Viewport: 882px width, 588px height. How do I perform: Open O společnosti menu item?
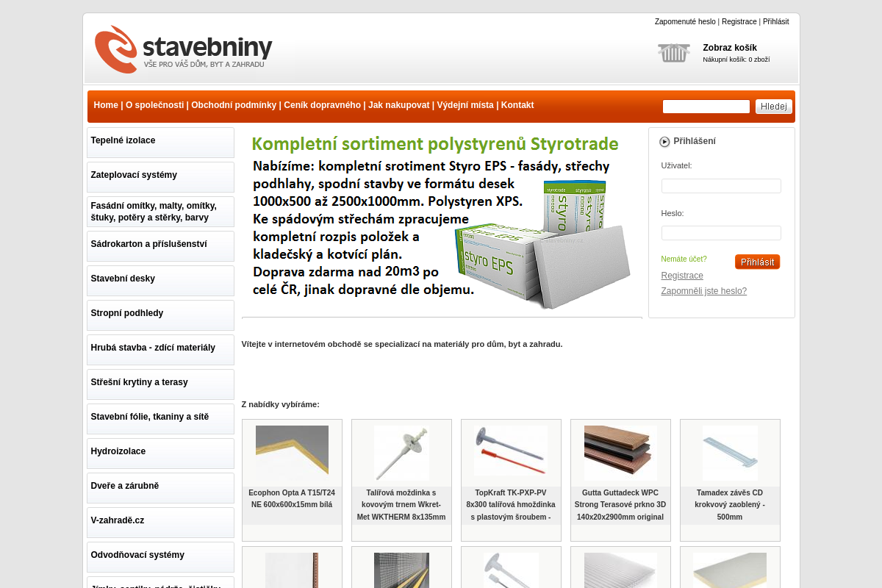click(x=154, y=105)
